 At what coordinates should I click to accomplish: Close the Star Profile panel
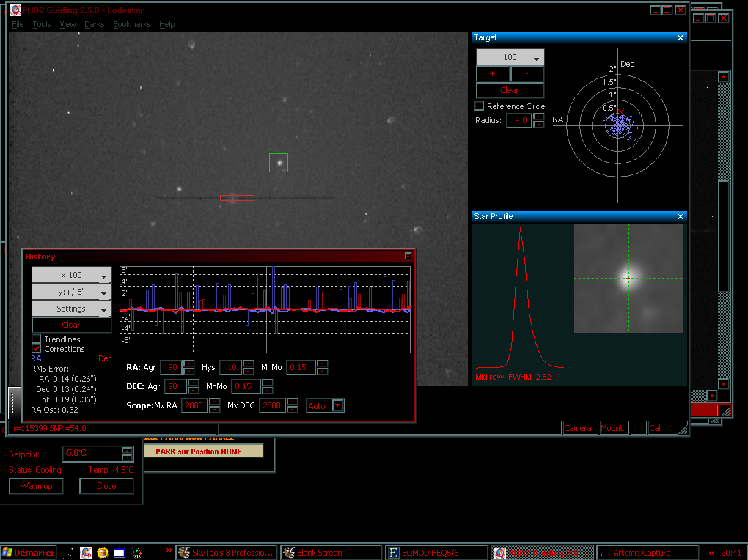(680, 216)
